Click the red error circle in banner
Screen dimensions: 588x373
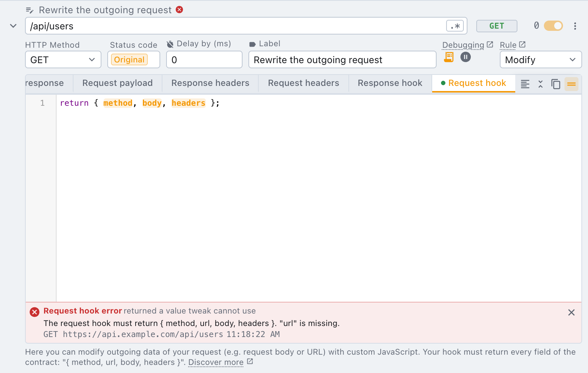tap(35, 312)
